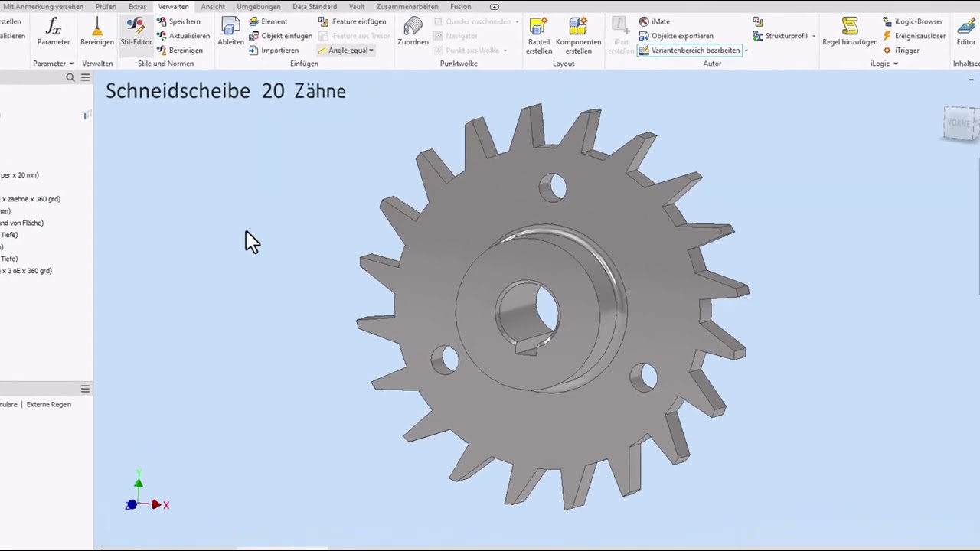Open Variantenbereich bearbeiten dropdown arrow
The width and height of the screenshot is (980, 551).
tap(746, 51)
